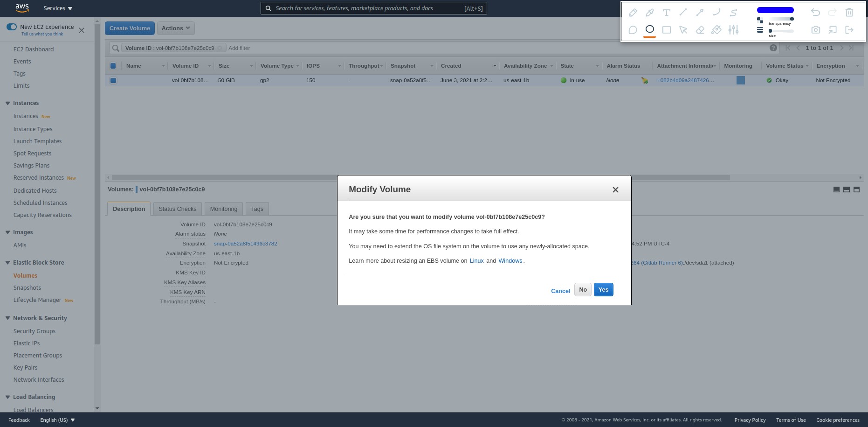868x427 pixels.
Task: Undo the last annotation
Action: click(x=815, y=13)
